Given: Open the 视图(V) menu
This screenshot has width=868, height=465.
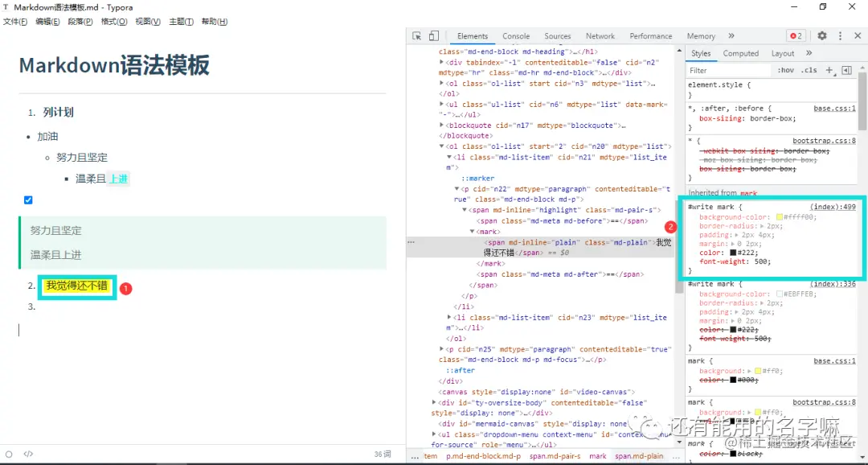Looking at the screenshot, I should (148, 22).
